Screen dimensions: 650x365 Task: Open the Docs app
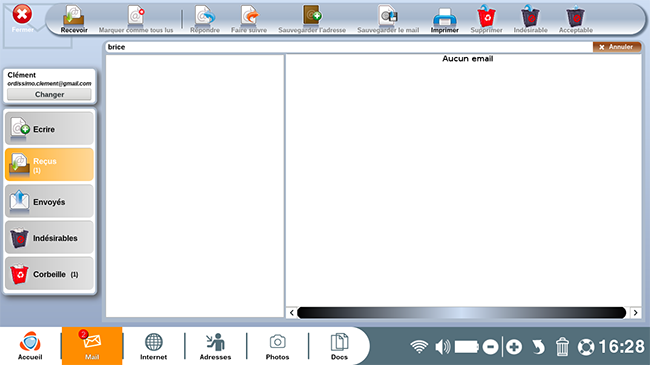[x=339, y=346]
